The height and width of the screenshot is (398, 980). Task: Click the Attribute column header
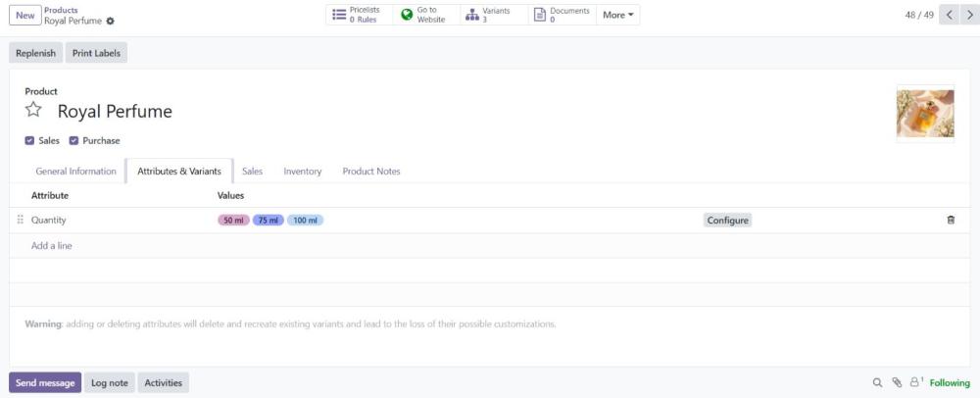[50, 195]
